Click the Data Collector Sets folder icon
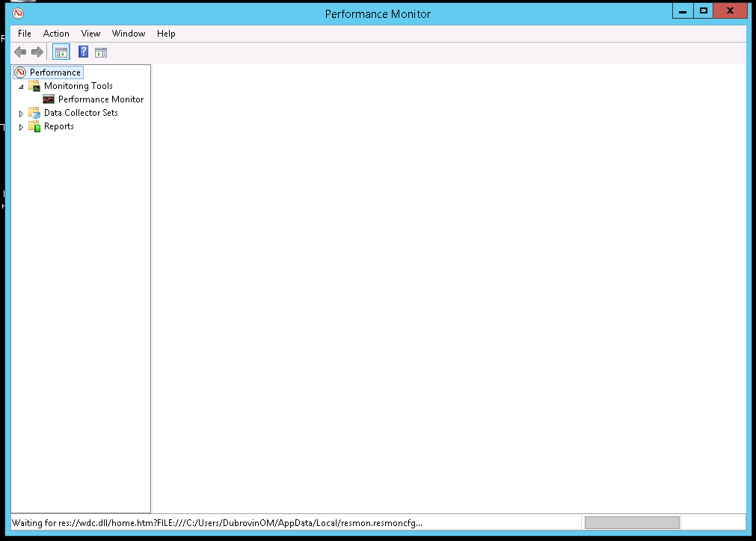The height and width of the screenshot is (541, 756). (34, 113)
